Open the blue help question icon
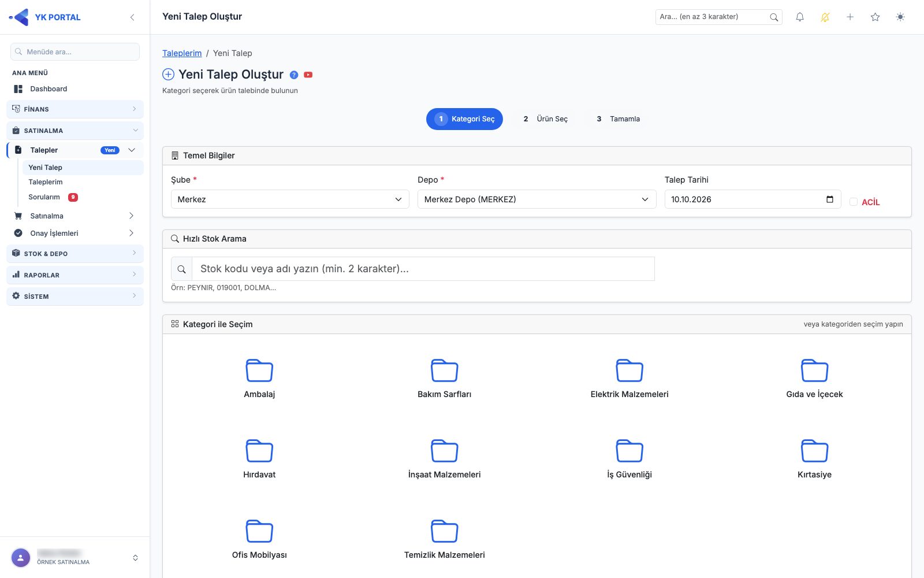 294,75
